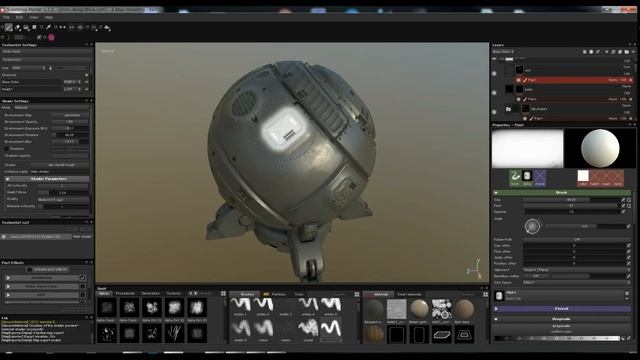Image resolution: width=640 pixels, height=360 pixels.
Task: Click the round mask icon in Layers toolbar
Action: tap(591, 52)
